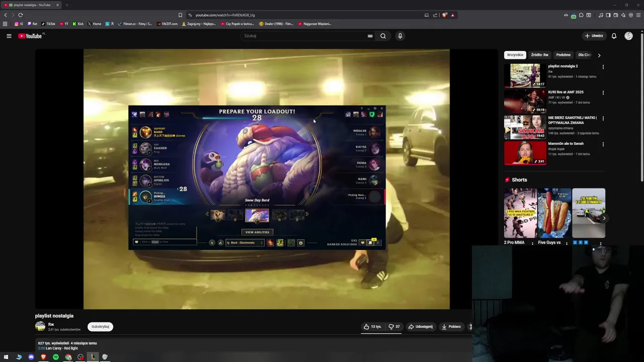Click the Udostępnij share button

(x=420, y=326)
